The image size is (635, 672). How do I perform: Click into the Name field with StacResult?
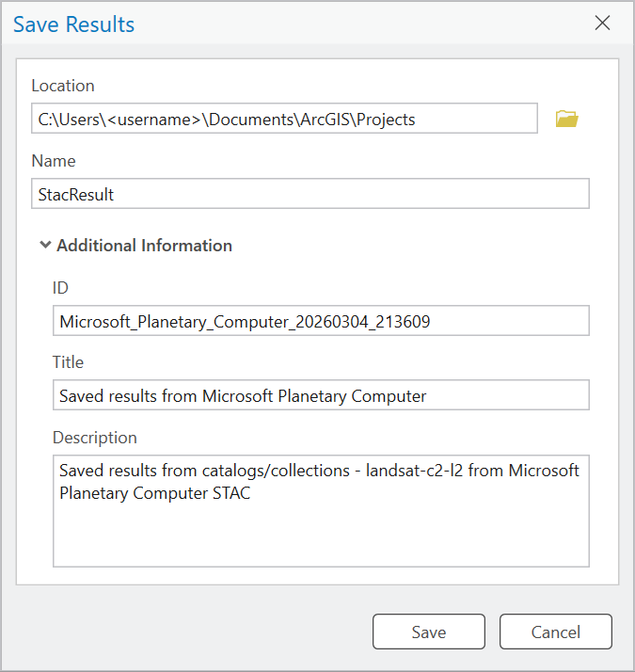pos(310,194)
